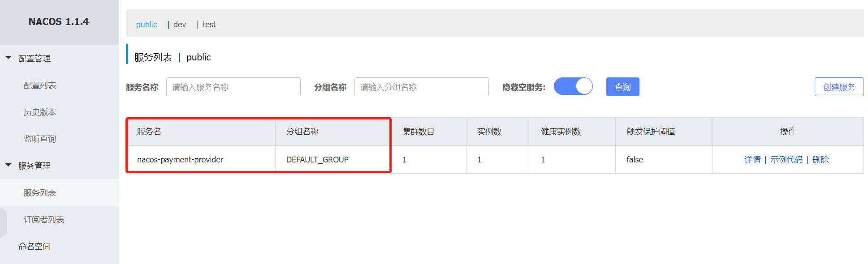Focus the 分组名称 input field

422,87
